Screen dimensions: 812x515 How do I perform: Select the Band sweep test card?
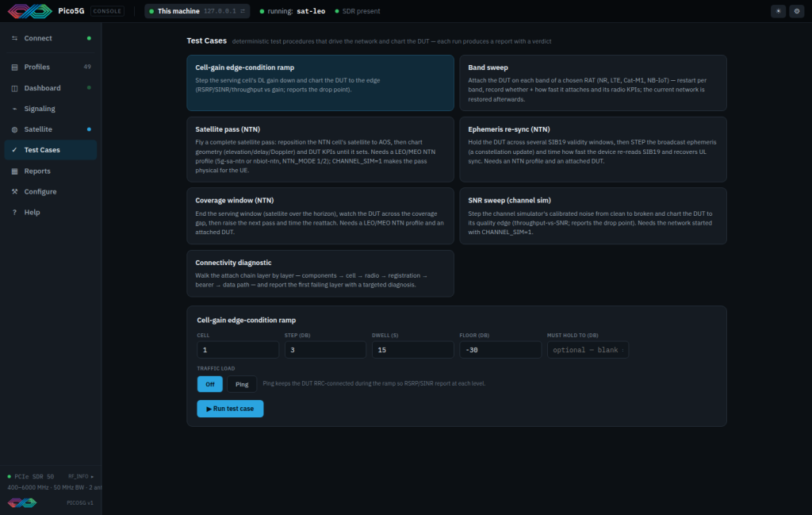coord(593,83)
